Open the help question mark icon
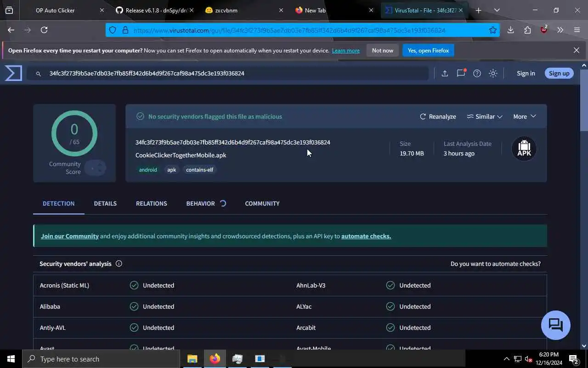588x368 pixels. pos(477,73)
